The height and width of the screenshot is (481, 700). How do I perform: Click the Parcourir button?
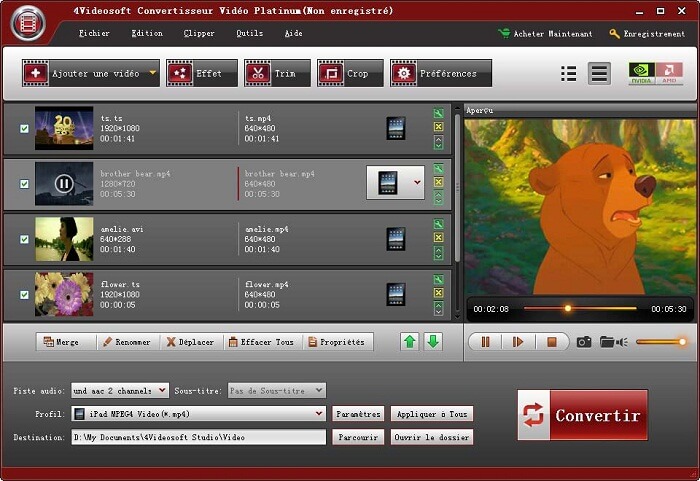pos(357,437)
